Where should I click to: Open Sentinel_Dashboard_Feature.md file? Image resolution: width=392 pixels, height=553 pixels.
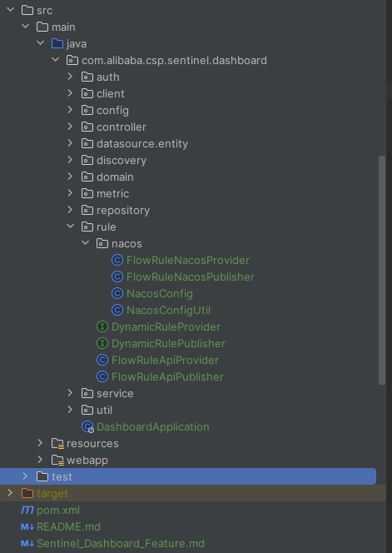point(121,544)
